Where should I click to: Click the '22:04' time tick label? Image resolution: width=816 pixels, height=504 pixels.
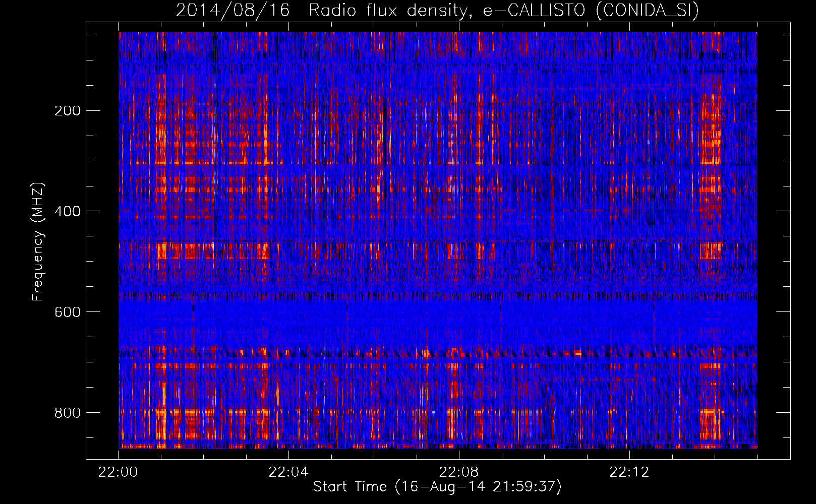[x=288, y=472]
